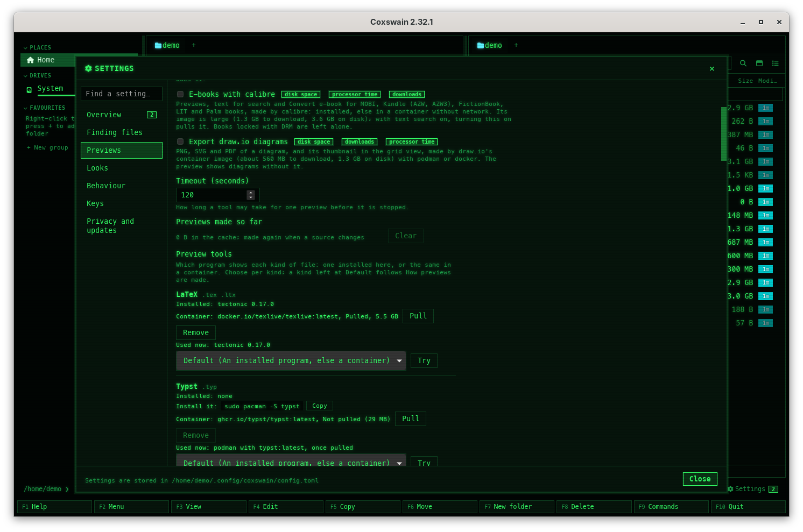Try the LaTeX preview tool
Image resolution: width=803 pixels, height=532 pixels.
[424, 361]
